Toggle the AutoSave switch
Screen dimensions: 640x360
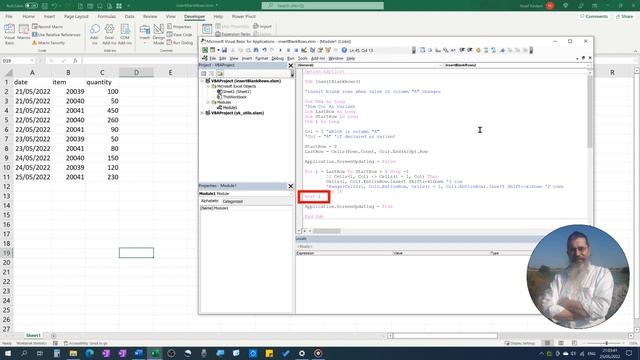(x=31, y=6)
